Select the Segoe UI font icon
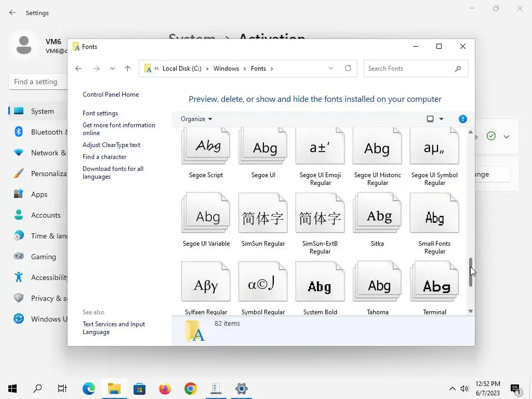 [263, 146]
